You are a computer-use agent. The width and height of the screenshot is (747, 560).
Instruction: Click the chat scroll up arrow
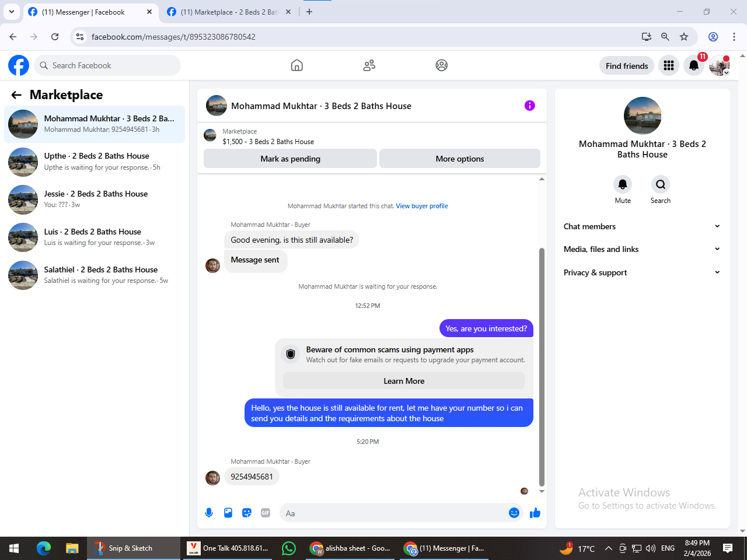pos(542,179)
